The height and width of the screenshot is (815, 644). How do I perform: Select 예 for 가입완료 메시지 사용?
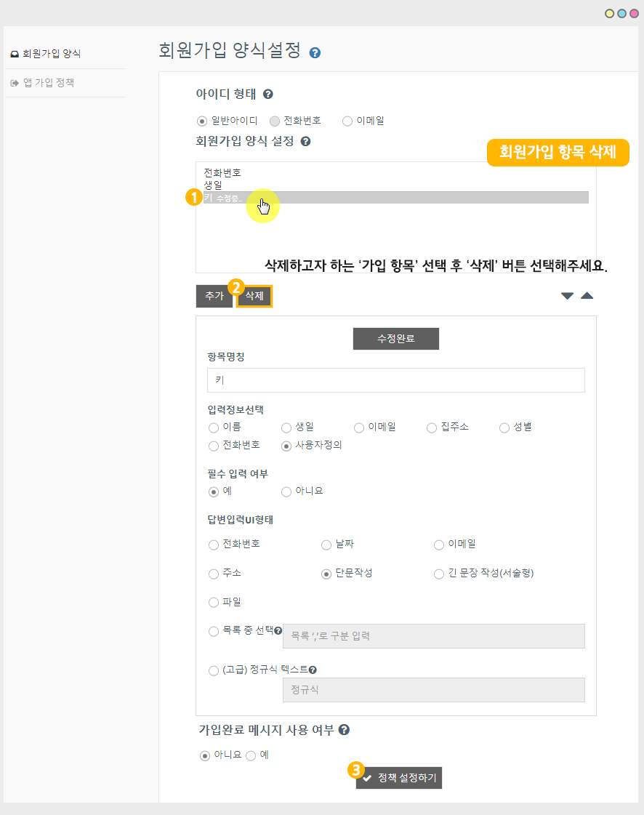(251, 755)
